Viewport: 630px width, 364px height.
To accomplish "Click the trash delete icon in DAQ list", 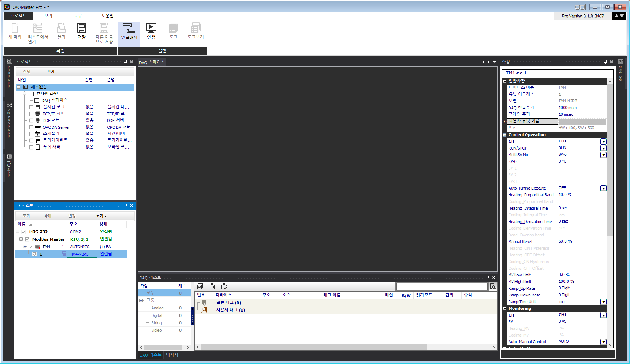I will (x=212, y=286).
